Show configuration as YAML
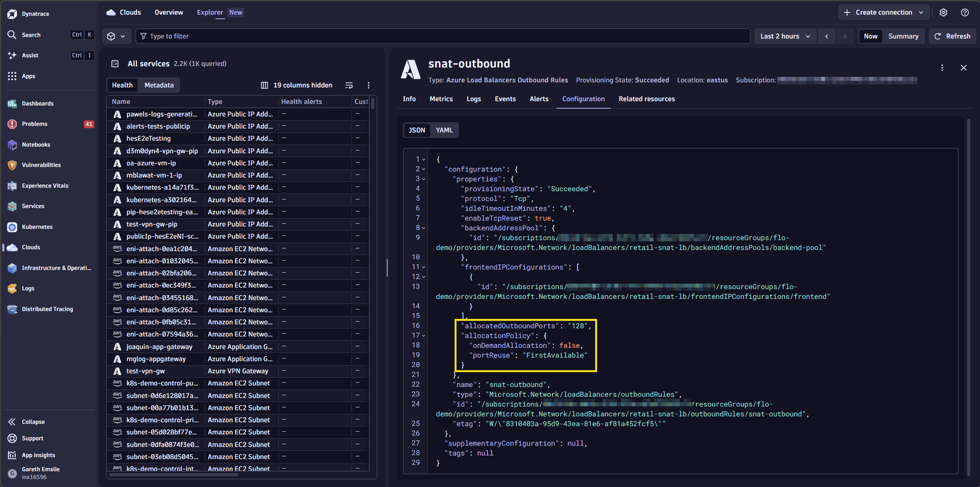980x487 pixels. click(x=444, y=130)
